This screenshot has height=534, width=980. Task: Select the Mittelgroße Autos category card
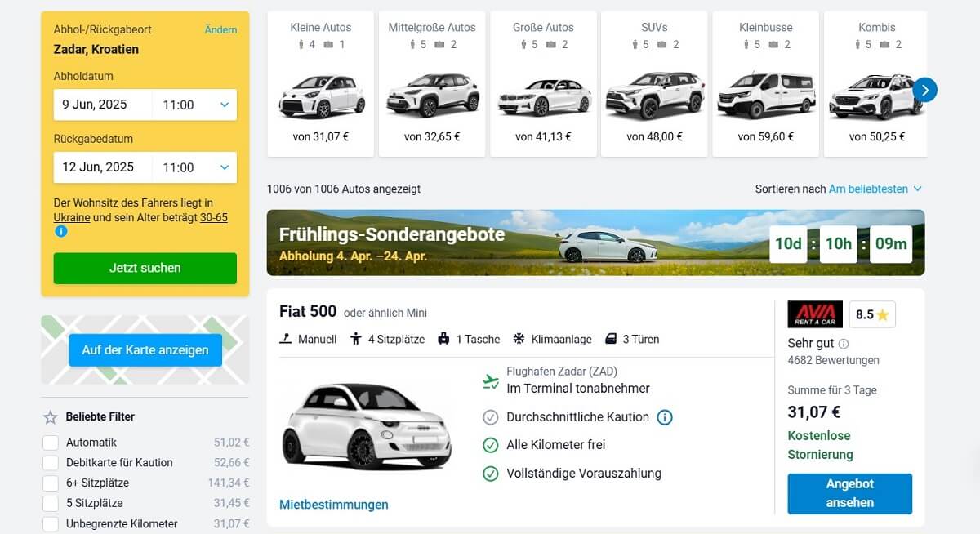(x=433, y=83)
